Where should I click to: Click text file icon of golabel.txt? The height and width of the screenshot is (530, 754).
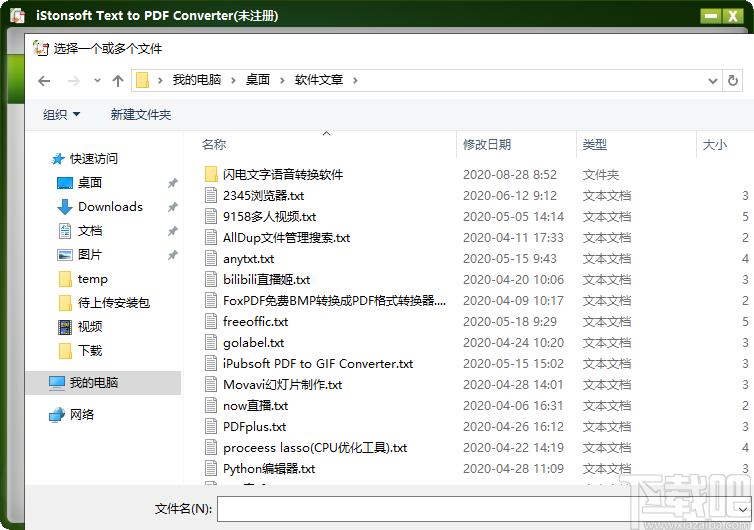click(211, 342)
